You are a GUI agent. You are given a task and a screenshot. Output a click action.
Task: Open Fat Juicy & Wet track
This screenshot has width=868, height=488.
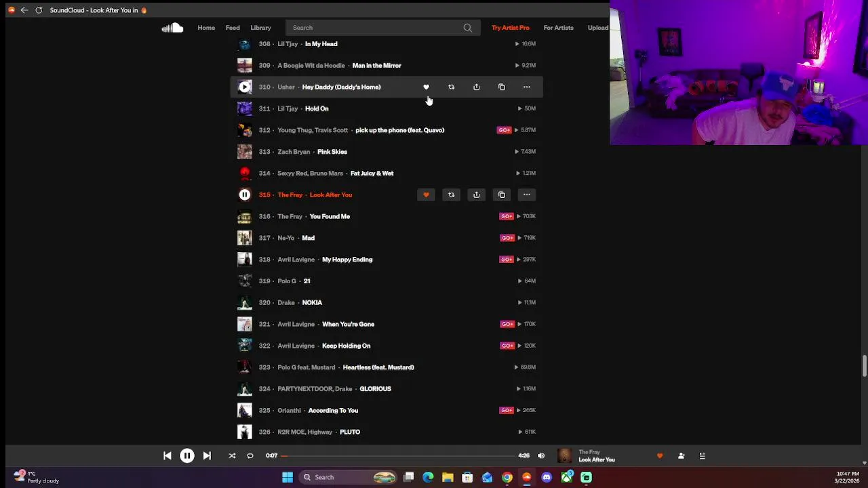coord(372,174)
